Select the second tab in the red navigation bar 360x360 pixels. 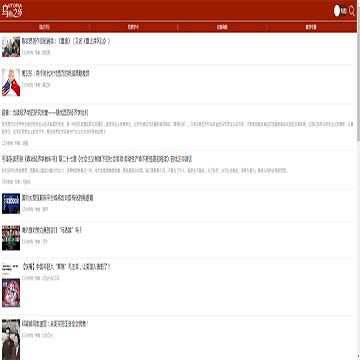point(133,27)
